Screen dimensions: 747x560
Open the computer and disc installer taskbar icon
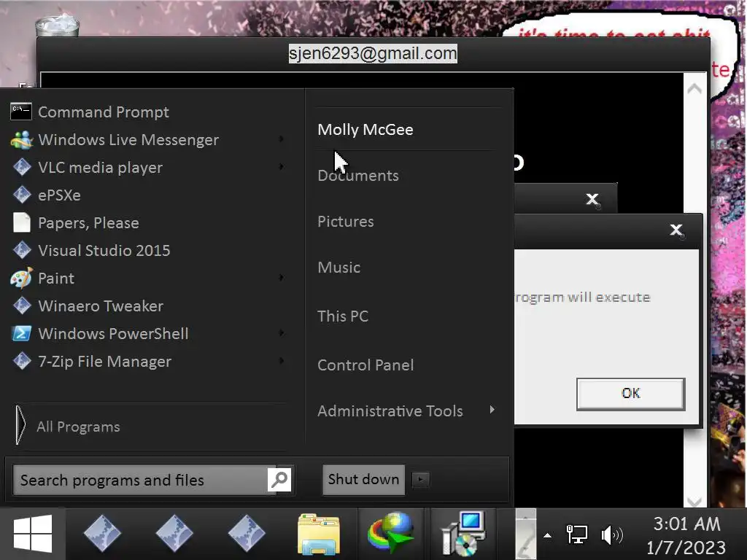463,533
